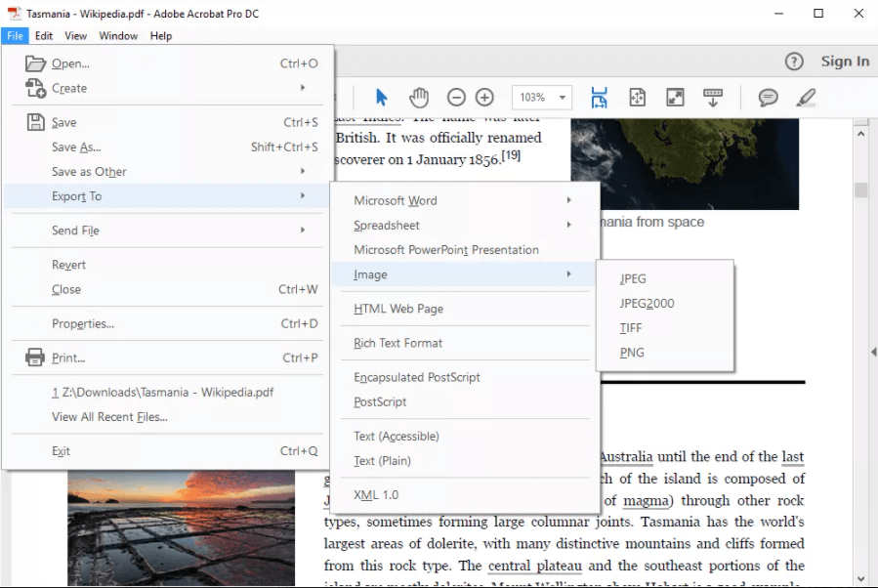The height and width of the screenshot is (588, 878).
Task: Select the Image export entry
Action: click(x=464, y=274)
